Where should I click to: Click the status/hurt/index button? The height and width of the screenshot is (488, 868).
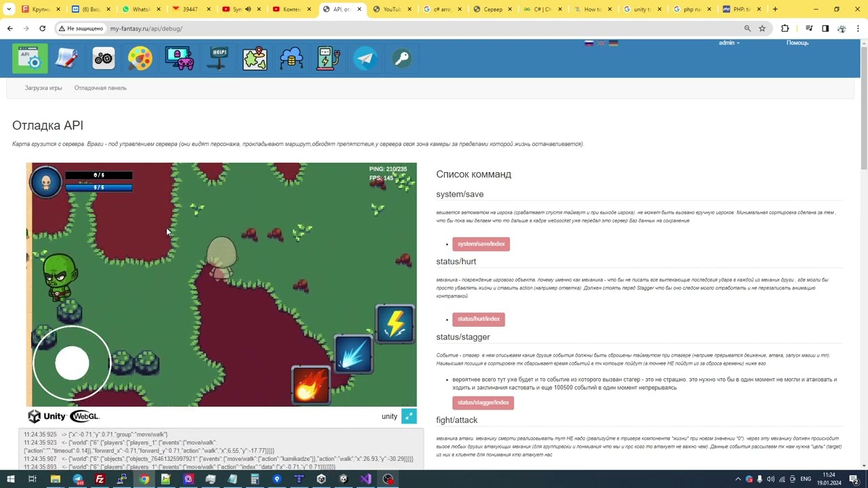(x=479, y=319)
